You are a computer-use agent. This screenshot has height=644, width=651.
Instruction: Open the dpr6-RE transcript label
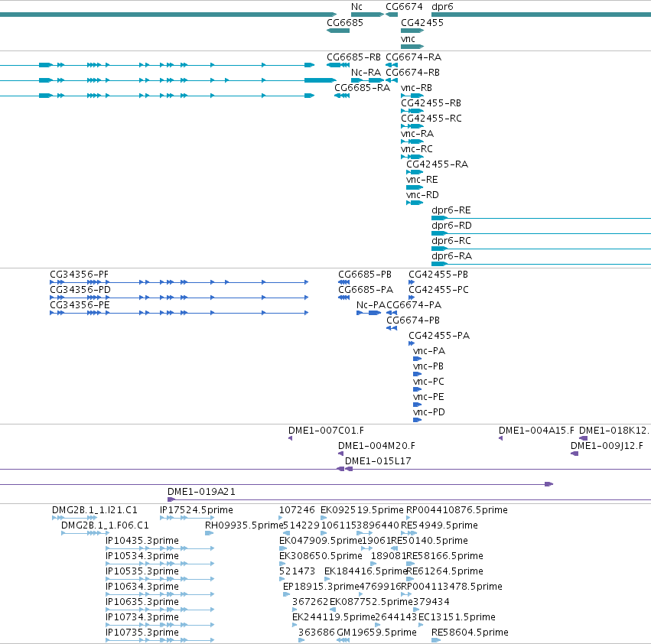click(451, 210)
